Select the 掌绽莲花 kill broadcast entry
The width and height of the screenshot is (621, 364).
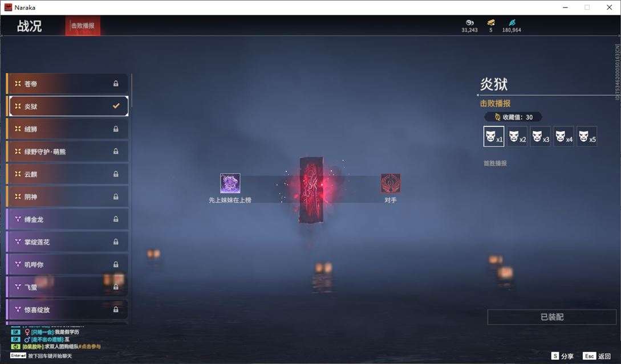[x=67, y=242]
